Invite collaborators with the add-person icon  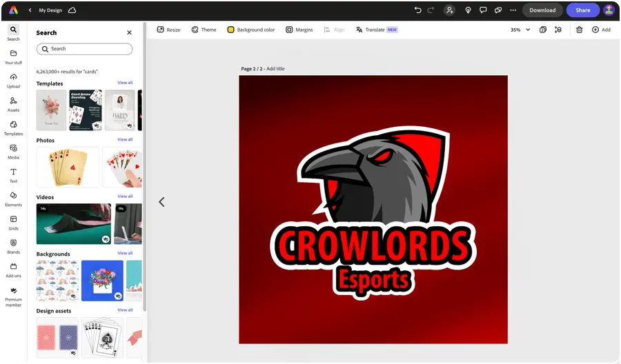point(449,10)
